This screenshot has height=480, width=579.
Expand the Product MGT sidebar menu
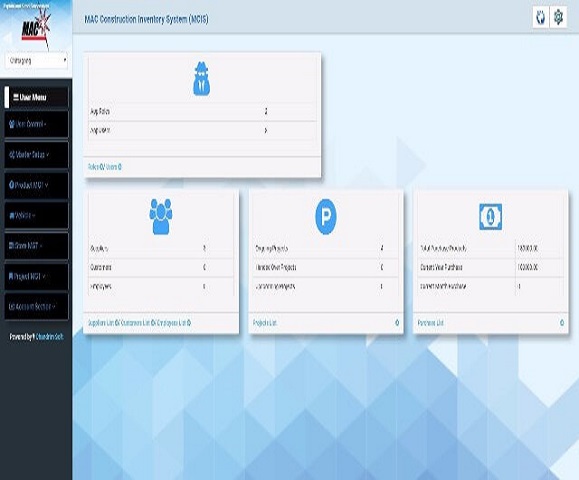click(36, 185)
